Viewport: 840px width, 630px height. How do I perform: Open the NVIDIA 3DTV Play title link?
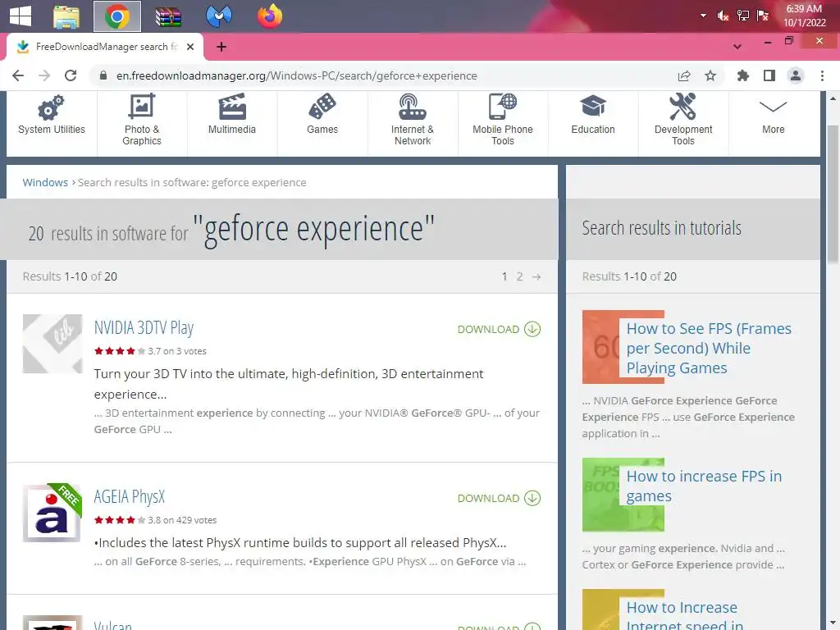pos(144,327)
